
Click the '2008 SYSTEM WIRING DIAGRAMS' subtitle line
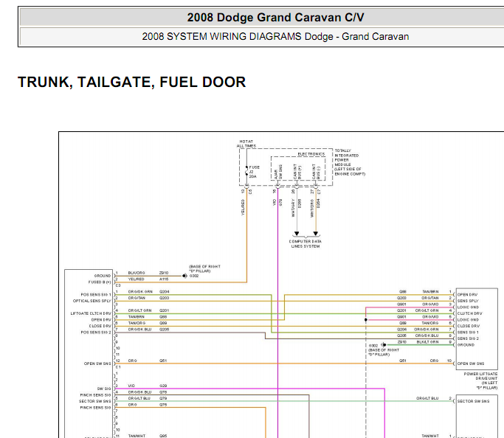275,37
